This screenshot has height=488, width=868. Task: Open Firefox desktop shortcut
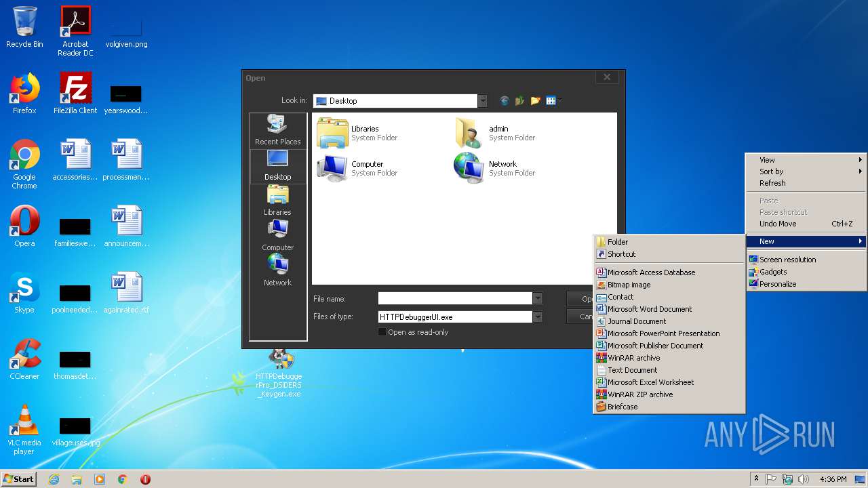[x=24, y=94]
